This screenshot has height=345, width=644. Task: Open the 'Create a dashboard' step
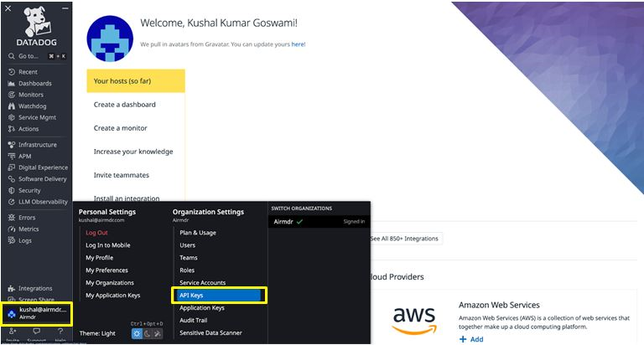pos(124,105)
